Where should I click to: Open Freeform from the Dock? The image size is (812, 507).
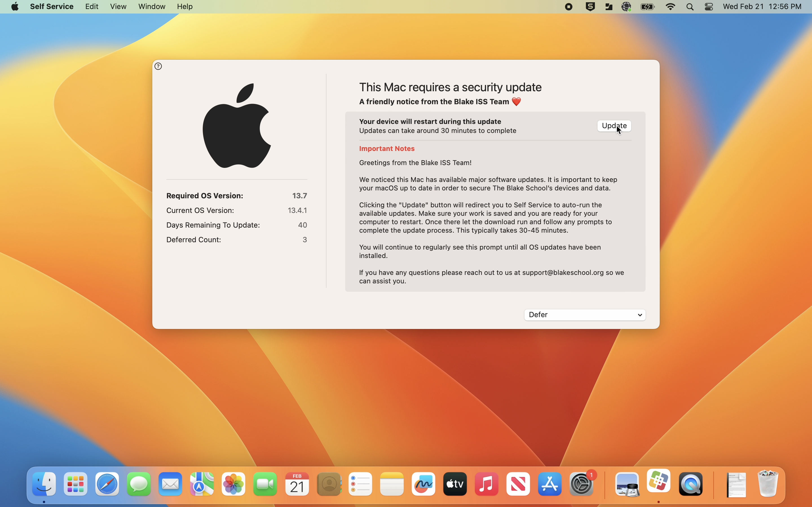(x=423, y=484)
